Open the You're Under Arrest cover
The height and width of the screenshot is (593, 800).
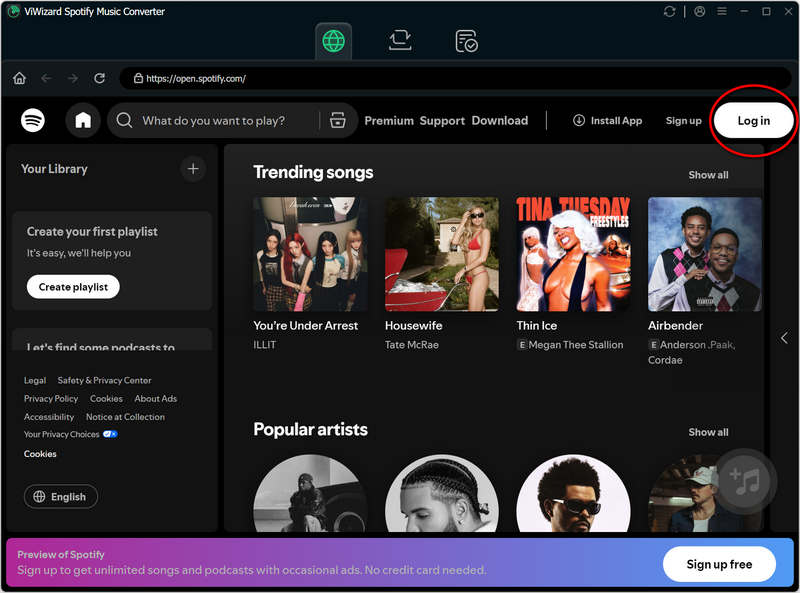[x=310, y=254]
